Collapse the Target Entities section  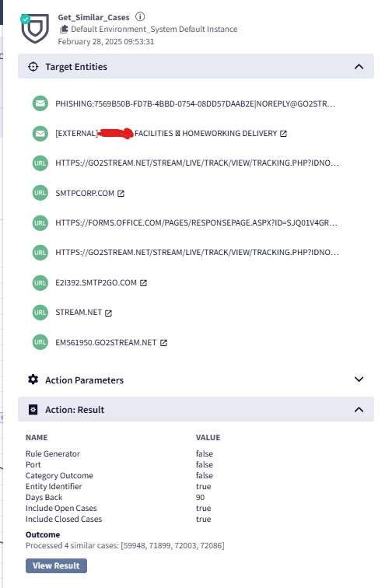click(x=359, y=67)
